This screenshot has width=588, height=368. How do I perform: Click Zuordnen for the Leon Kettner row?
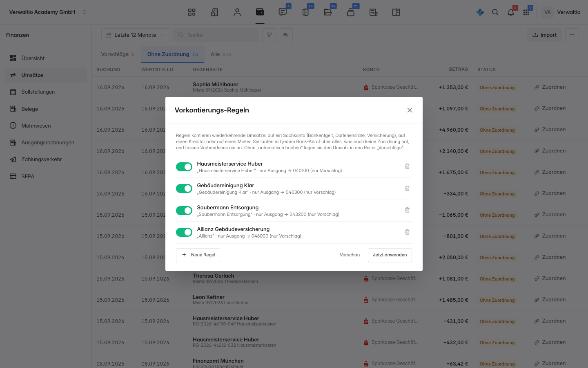pos(550,300)
